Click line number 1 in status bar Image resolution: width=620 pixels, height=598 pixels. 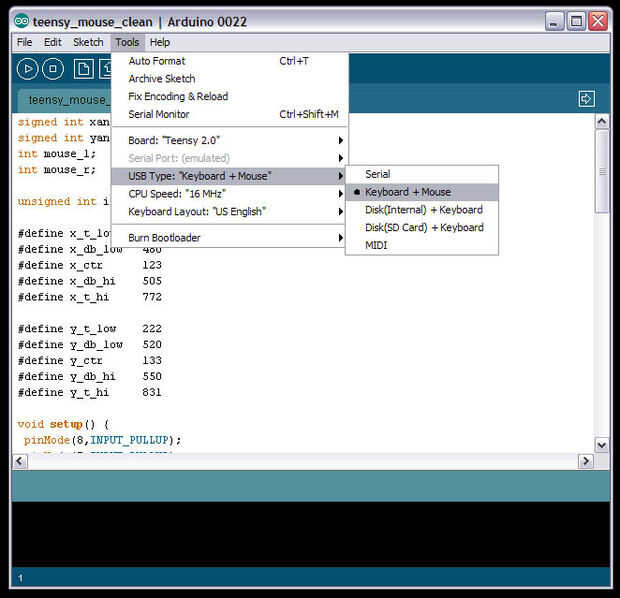click(20, 578)
